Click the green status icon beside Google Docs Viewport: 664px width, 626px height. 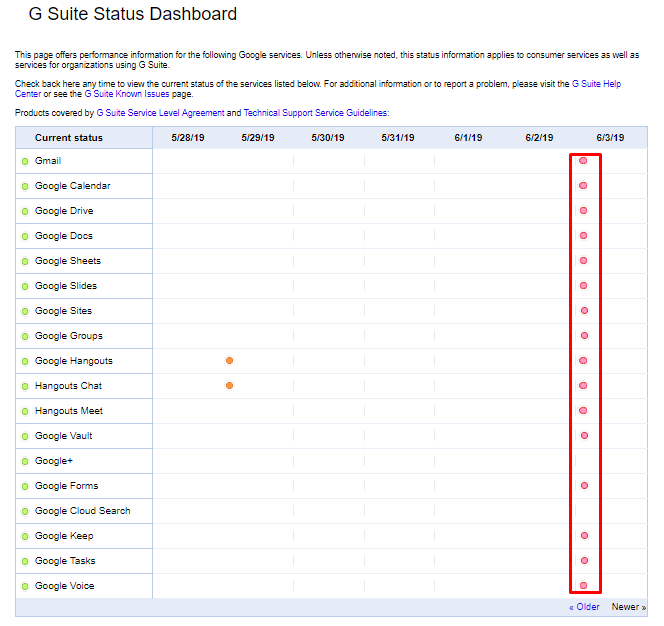25,236
